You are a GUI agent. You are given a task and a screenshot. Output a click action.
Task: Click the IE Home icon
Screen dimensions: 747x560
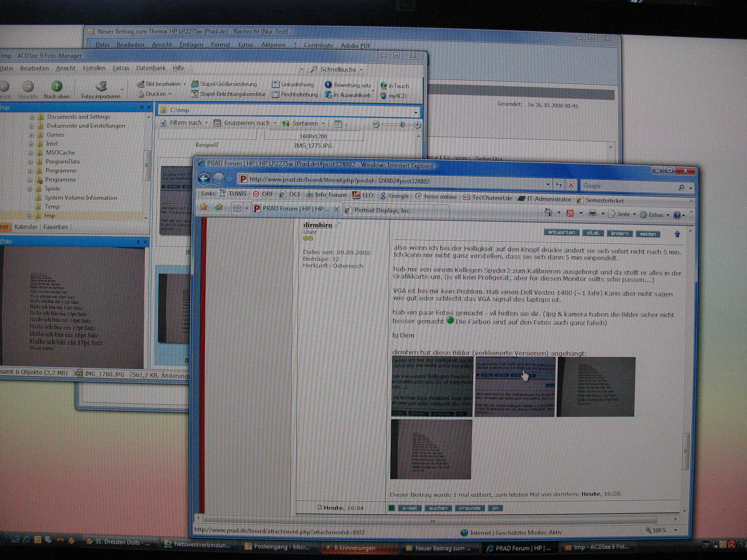(x=548, y=213)
